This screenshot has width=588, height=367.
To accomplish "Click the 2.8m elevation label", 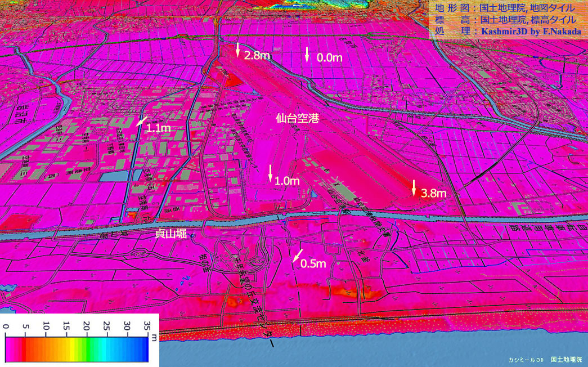I will (x=257, y=55).
